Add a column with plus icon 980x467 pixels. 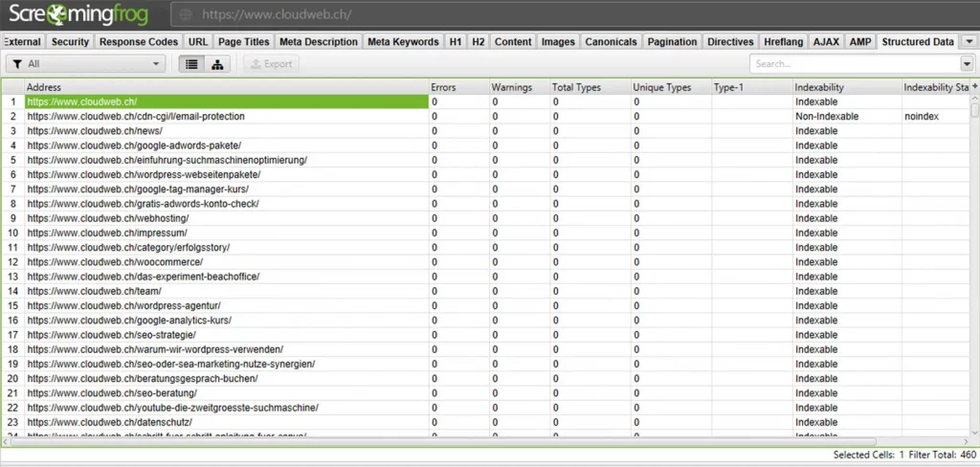click(x=974, y=86)
